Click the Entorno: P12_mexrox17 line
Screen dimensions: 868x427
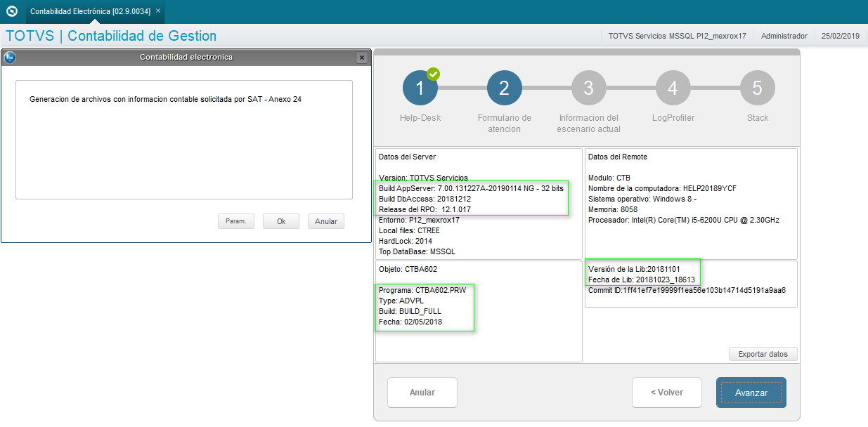(419, 220)
